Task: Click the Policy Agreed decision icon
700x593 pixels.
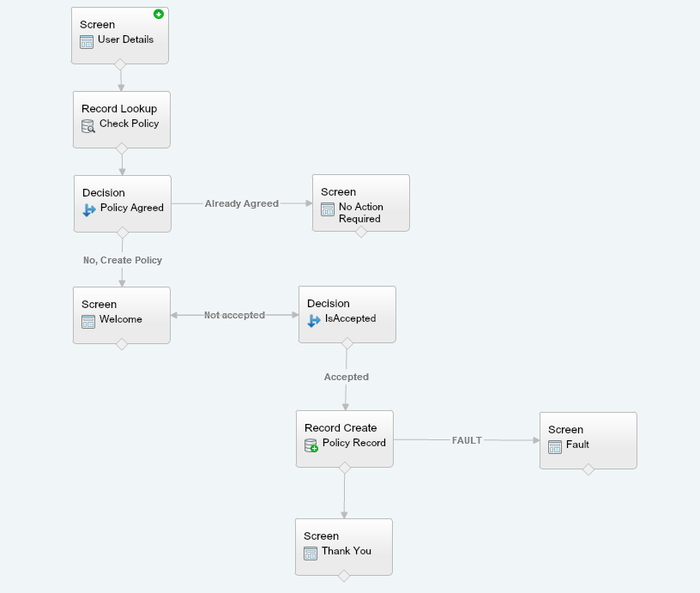Action: [89, 209]
